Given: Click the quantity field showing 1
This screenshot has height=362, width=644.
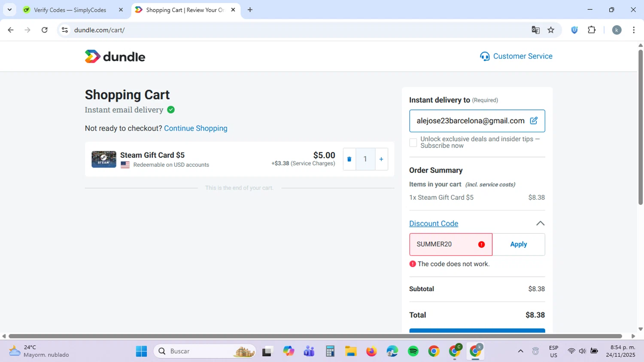Looking at the screenshot, I should [x=365, y=159].
